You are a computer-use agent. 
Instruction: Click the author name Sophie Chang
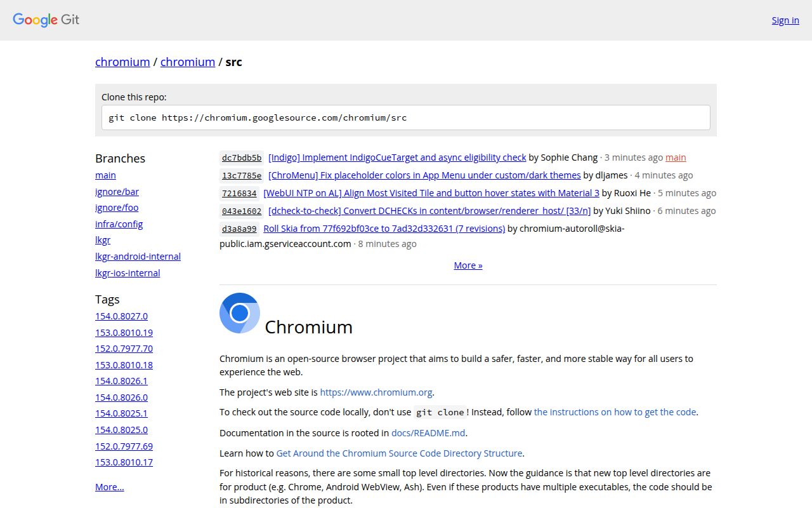pyautogui.click(x=569, y=157)
